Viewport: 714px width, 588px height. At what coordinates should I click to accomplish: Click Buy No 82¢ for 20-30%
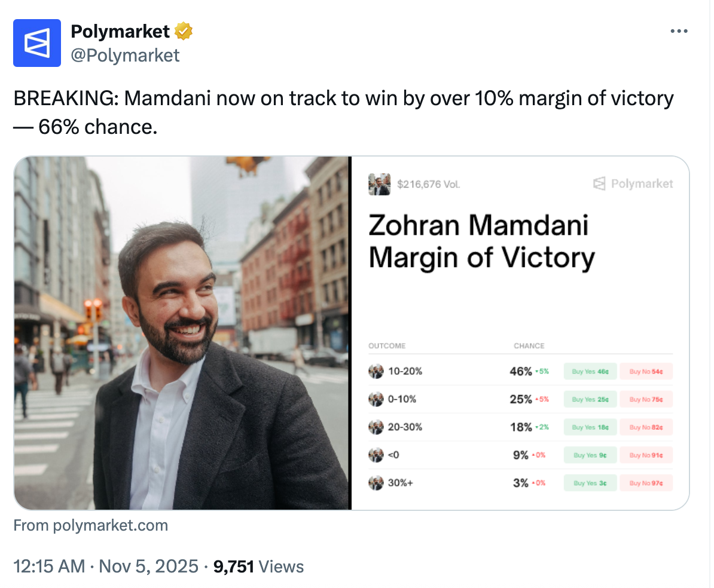tap(646, 427)
